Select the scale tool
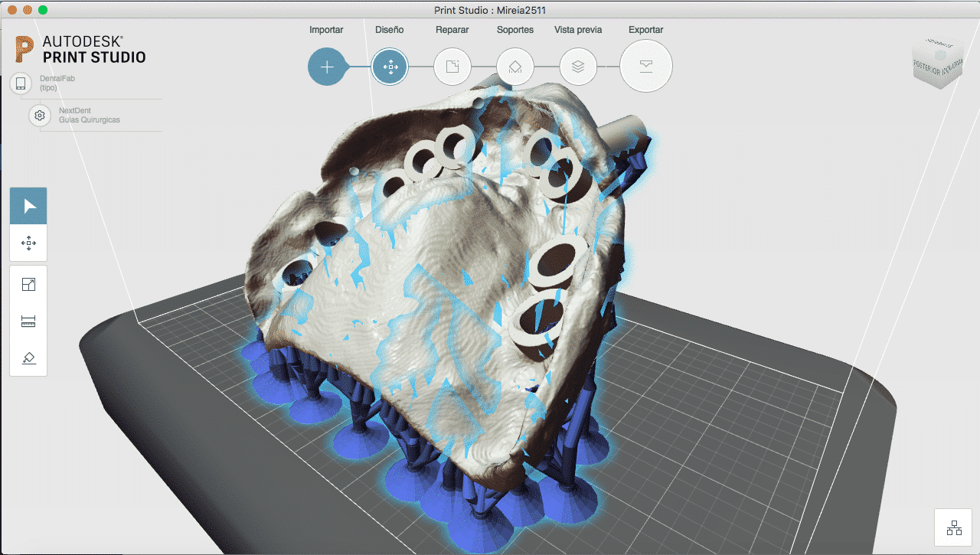Screen dimensions: 980x555 [29, 285]
